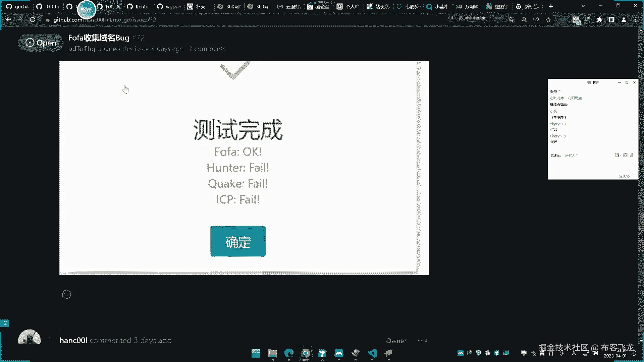Open Chrome's three-dot main menu

[x=636, y=20]
